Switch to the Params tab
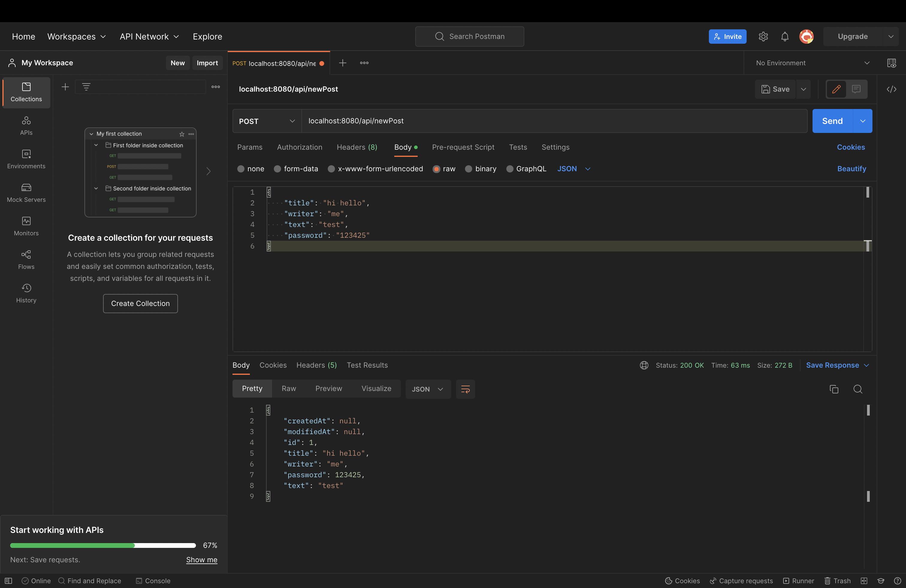The width and height of the screenshot is (906, 588). coord(250,147)
